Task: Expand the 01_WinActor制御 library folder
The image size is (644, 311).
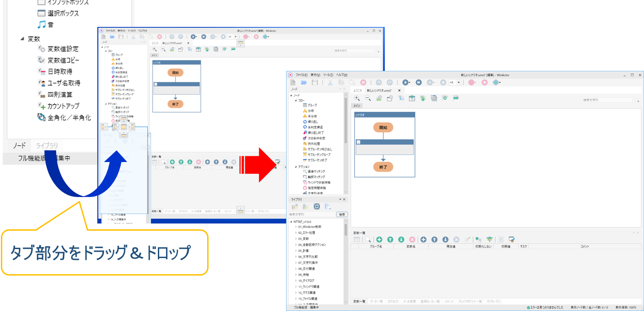Action: [x=296, y=227]
